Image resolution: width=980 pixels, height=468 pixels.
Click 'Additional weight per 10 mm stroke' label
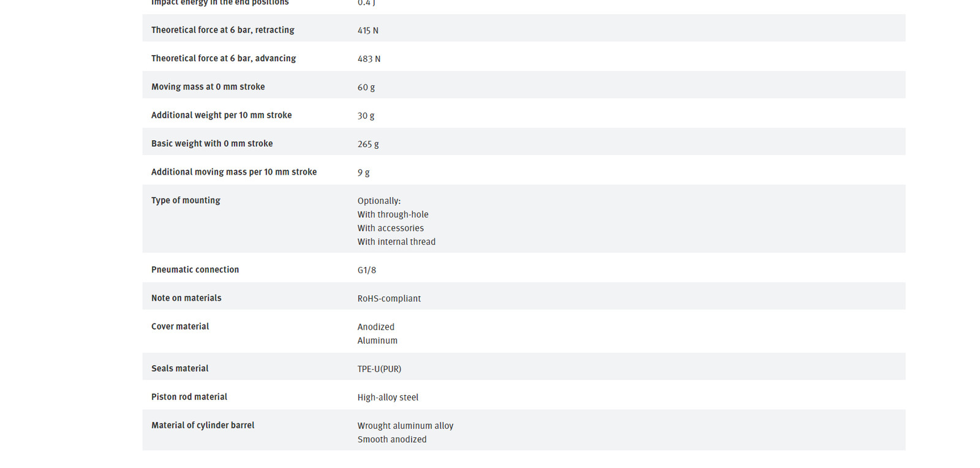click(x=221, y=115)
